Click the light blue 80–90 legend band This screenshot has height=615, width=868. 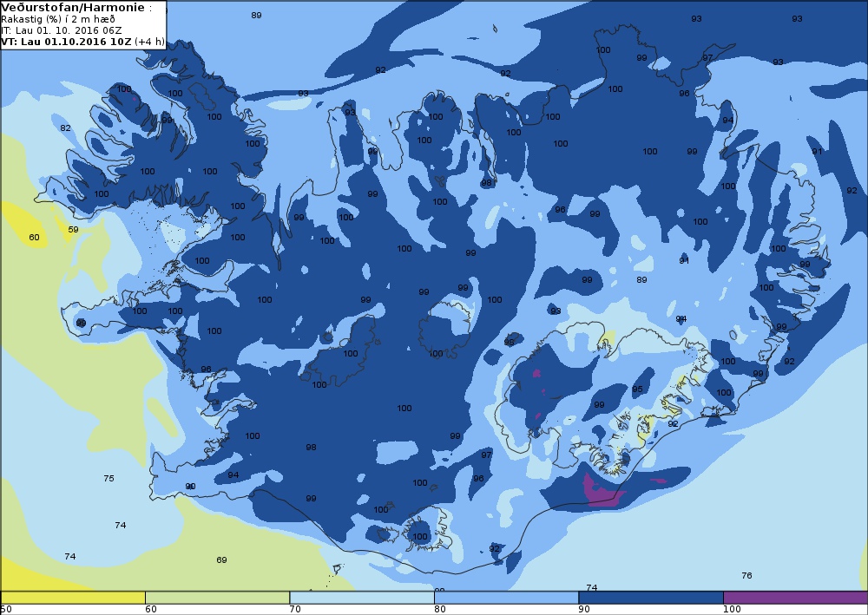tap(507, 598)
